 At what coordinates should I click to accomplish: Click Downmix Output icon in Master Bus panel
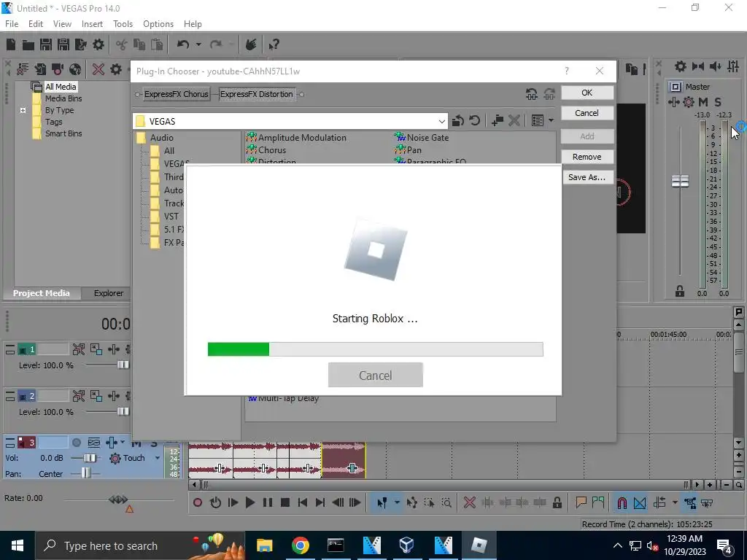[x=698, y=66]
